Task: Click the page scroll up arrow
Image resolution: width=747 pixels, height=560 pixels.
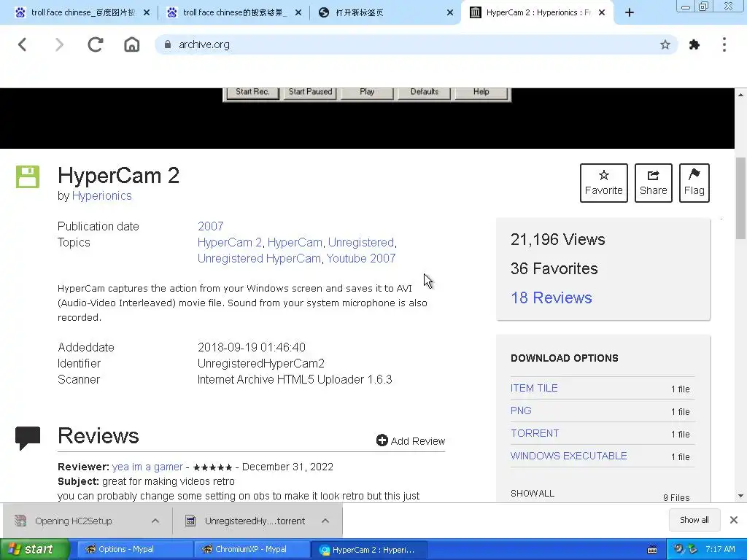Action: pos(740,95)
